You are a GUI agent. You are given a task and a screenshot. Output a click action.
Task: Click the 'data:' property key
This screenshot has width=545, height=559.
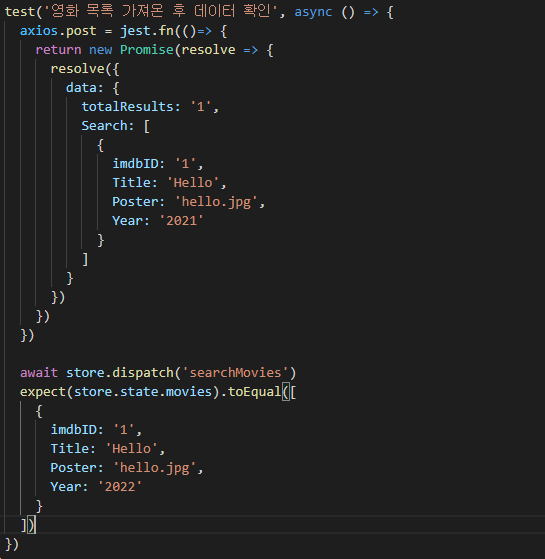pos(85,88)
